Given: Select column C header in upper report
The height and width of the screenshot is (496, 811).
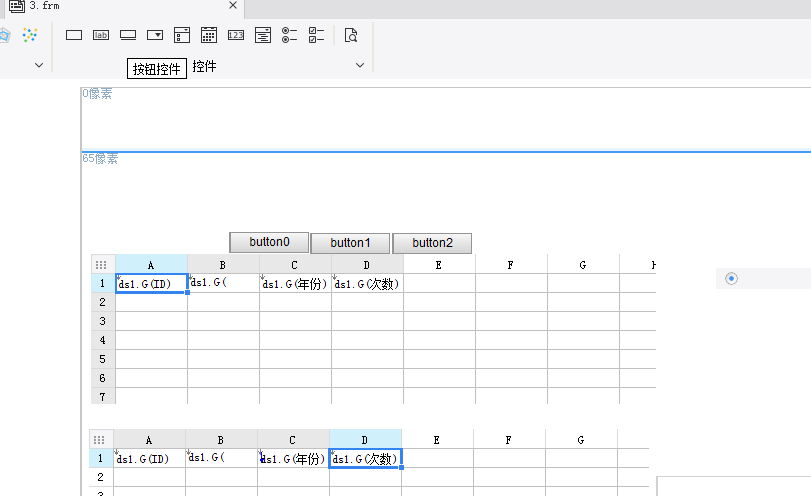Looking at the screenshot, I should pos(295,265).
